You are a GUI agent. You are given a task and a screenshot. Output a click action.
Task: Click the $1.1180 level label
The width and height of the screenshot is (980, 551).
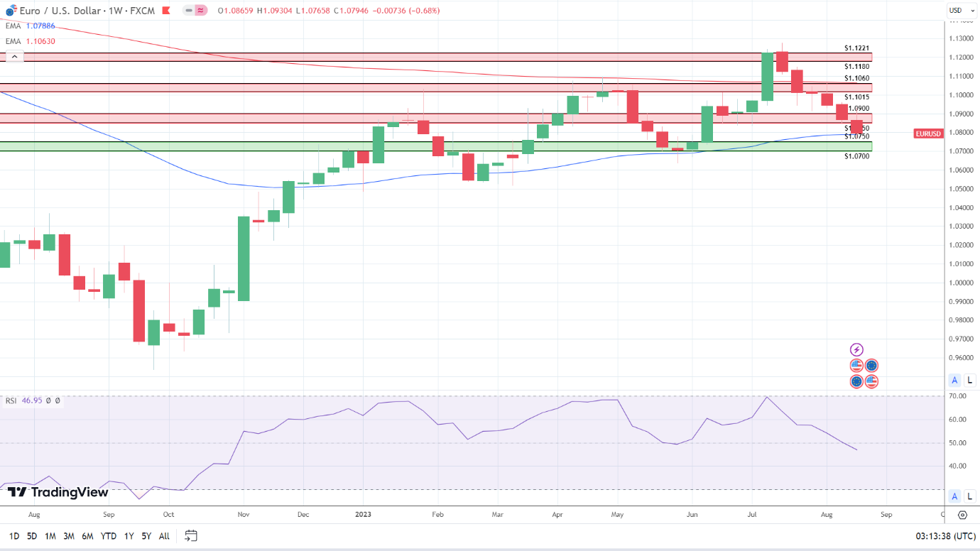[856, 66]
